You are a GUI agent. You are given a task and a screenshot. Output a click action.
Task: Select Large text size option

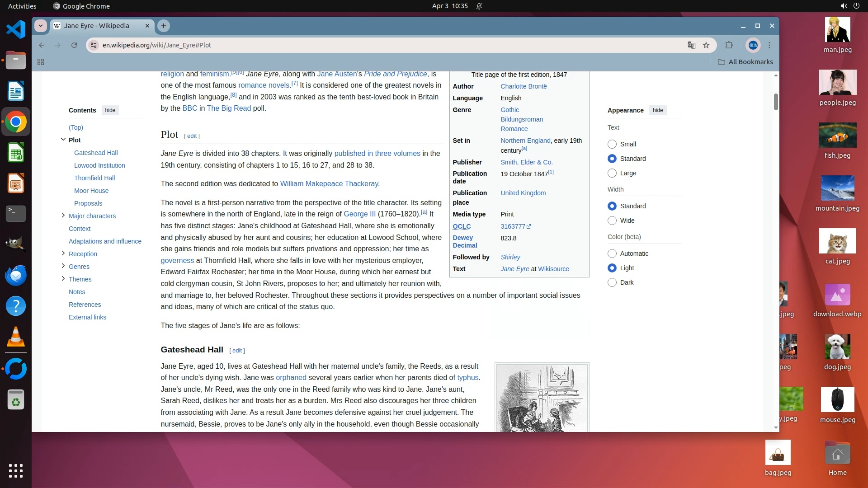(x=612, y=173)
